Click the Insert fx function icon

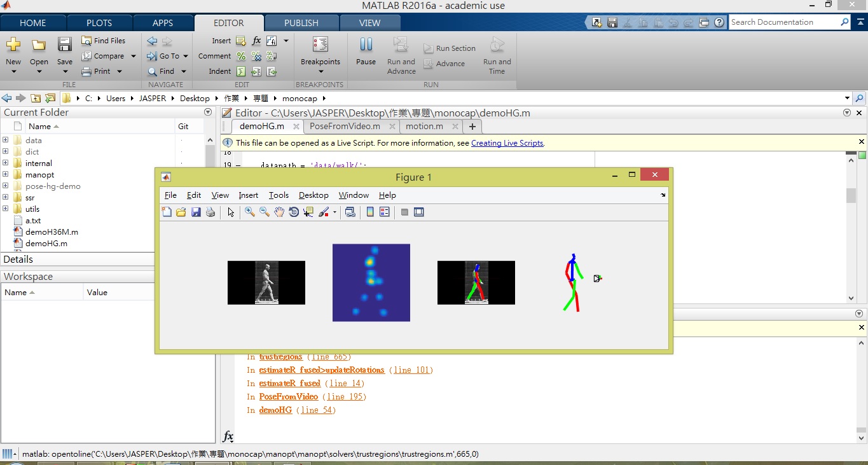[x=256, y=41]
